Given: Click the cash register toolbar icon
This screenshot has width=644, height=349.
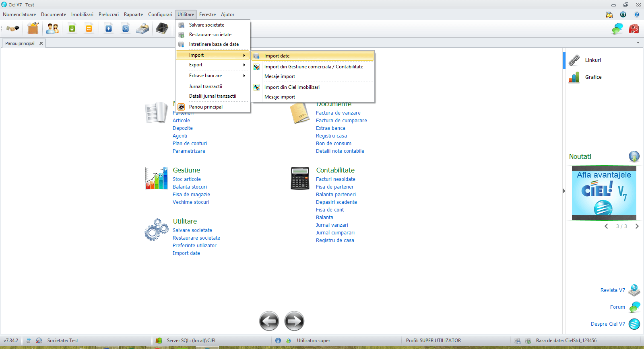Looking at the screenshot, I should click(x=142, y=29).
